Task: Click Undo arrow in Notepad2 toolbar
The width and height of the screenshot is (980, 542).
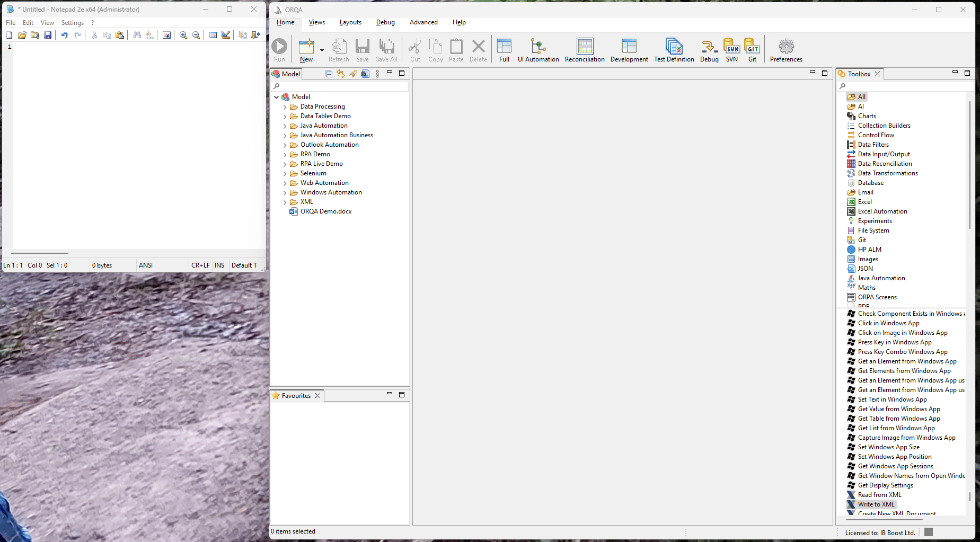Action: click(64, 35)
